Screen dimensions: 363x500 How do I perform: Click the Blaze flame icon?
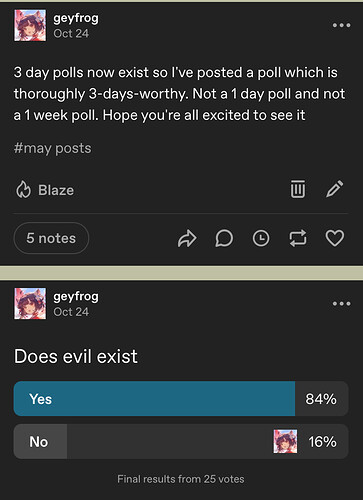tap(23, 190)
